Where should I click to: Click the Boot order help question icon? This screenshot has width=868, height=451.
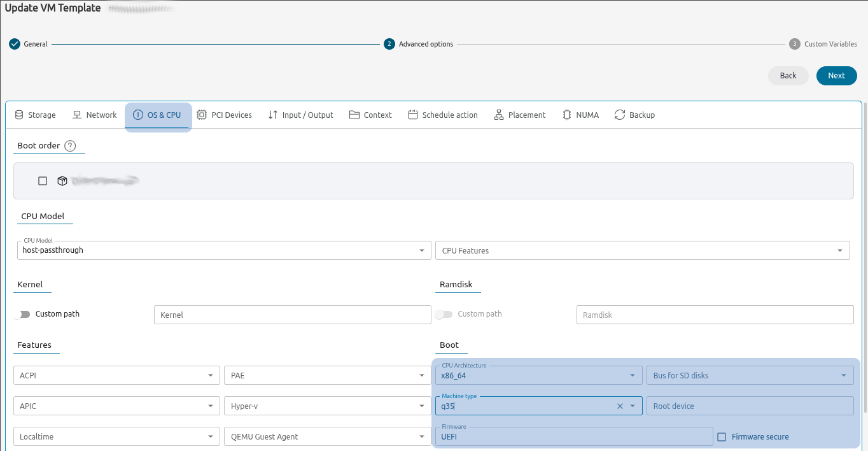pyautogui.click(x=70, y=146)
